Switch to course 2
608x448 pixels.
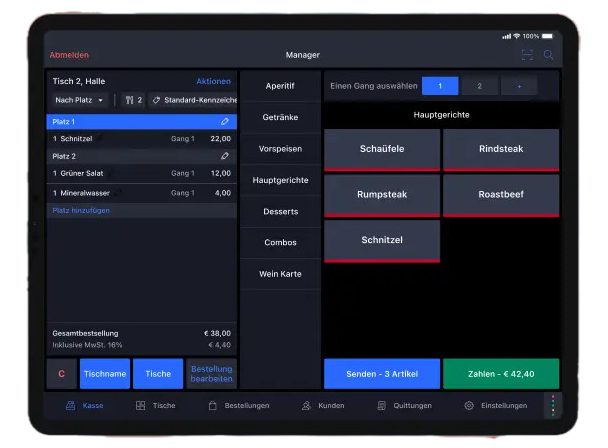(x=479, y=86)
